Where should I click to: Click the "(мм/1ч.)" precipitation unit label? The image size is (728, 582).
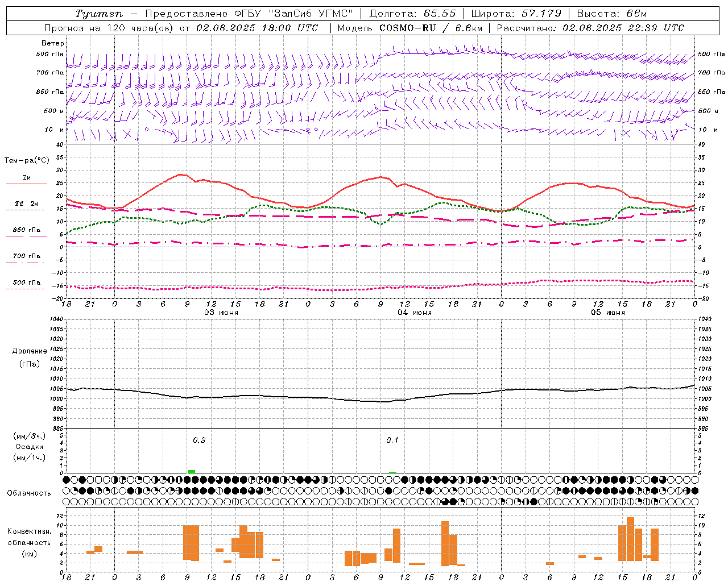click(30, 458)
